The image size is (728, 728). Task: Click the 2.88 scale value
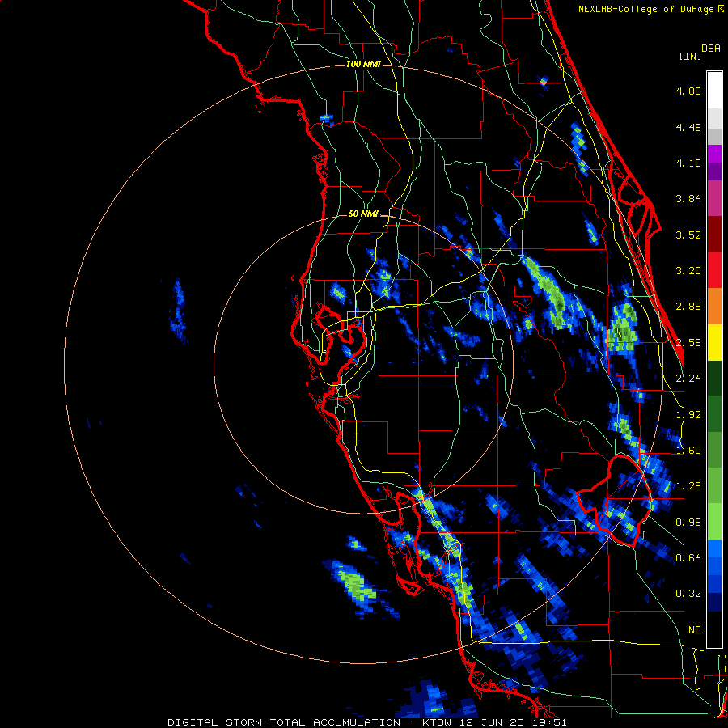(688, 307)
